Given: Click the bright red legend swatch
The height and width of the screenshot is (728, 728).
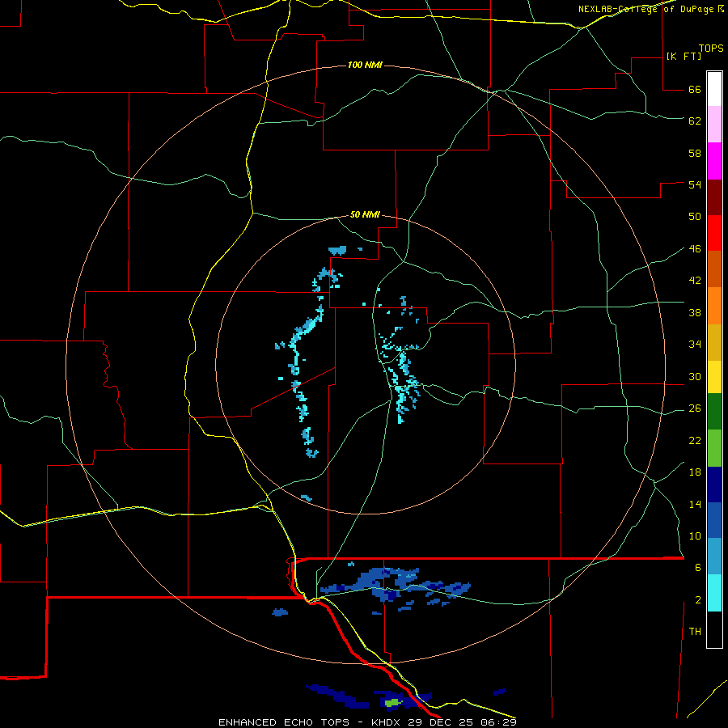Looking at the screenshot, I should click(714, 233).
